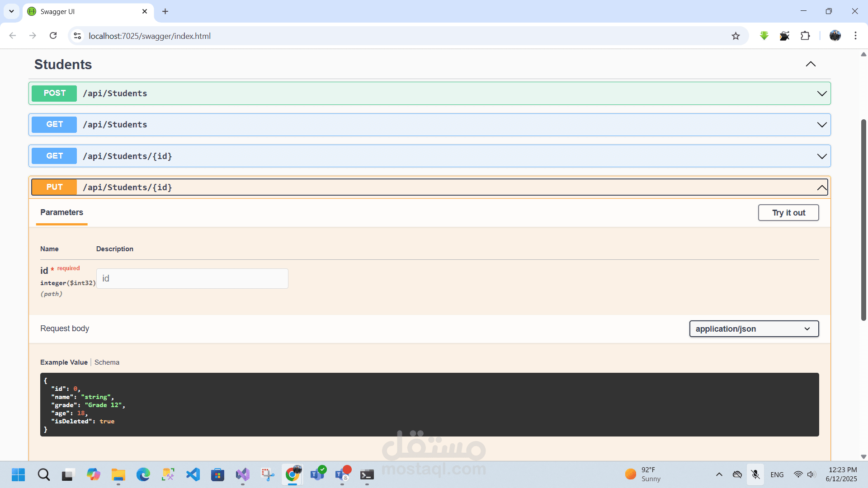Open site information icon in address bar

pos(77,36)
